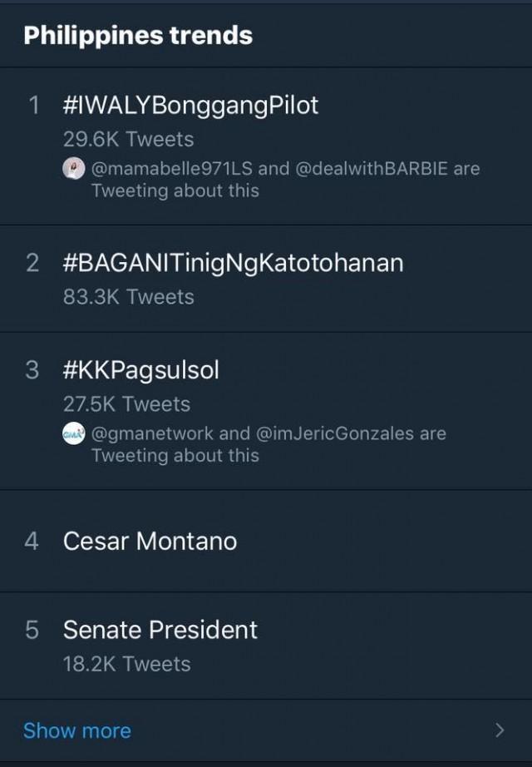Click the Show more link
This screenshot has width=532, height=767.
click(76, 730)
